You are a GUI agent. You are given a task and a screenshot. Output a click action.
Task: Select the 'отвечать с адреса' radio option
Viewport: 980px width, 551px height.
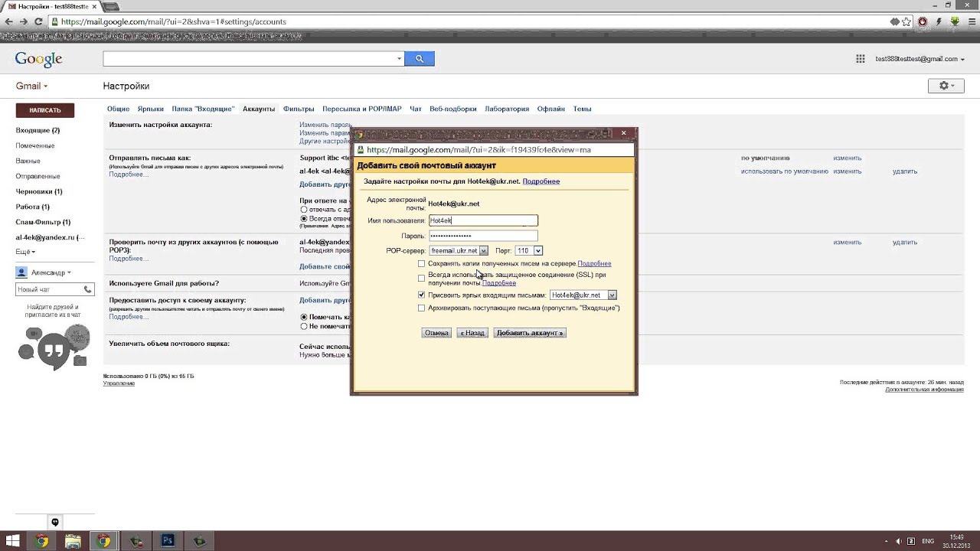click(304, 210)
